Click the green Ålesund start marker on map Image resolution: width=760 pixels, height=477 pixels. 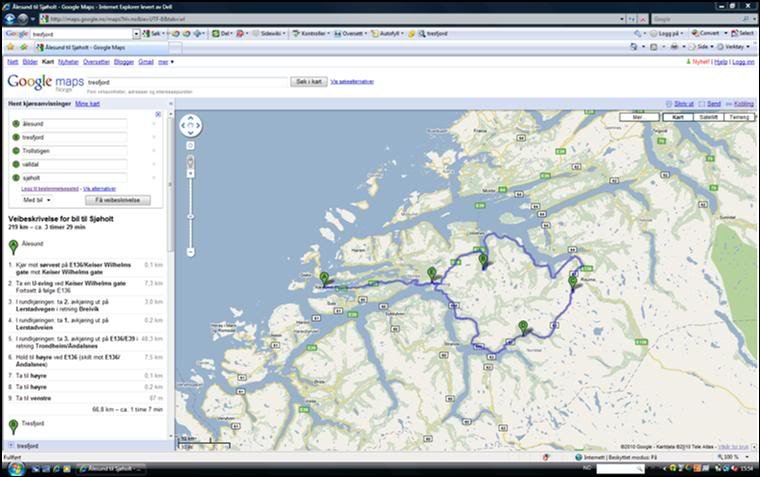pos(323,279)
